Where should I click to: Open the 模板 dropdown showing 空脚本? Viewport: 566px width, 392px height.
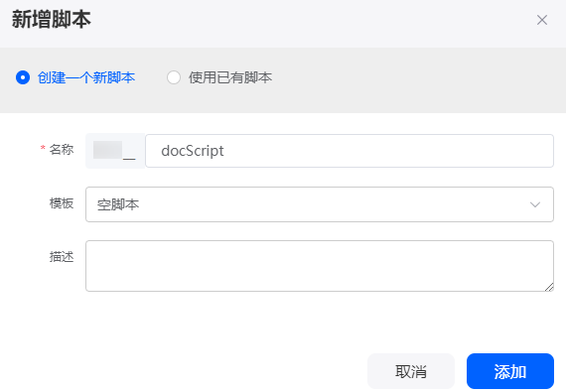[320, 204]
